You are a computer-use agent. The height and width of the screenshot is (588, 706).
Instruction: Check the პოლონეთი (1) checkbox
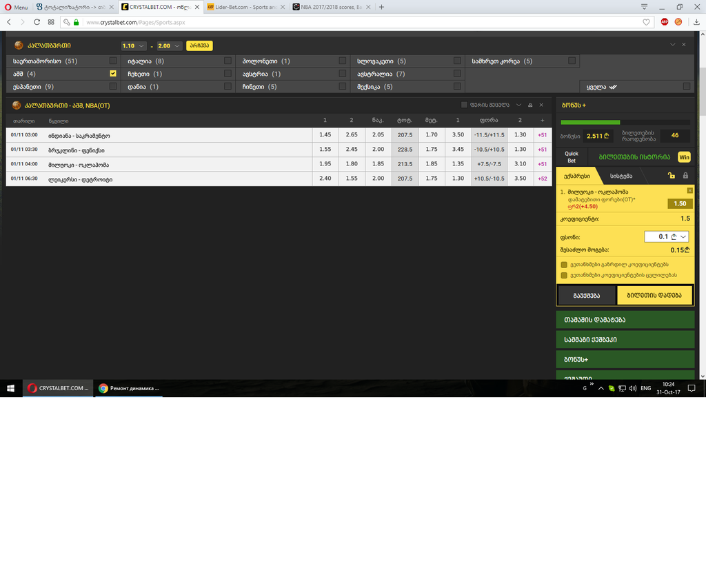pyautogui.click(x=343, y=61)
